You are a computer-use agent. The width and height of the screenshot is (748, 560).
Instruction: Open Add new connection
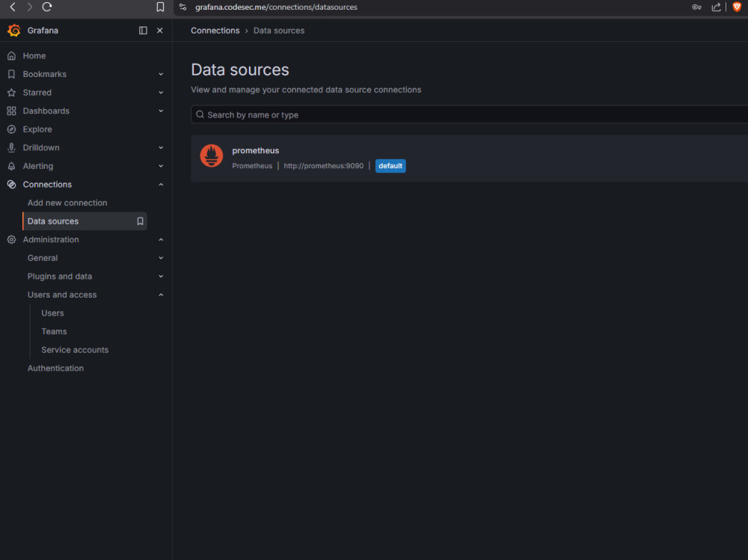point(67,203)
